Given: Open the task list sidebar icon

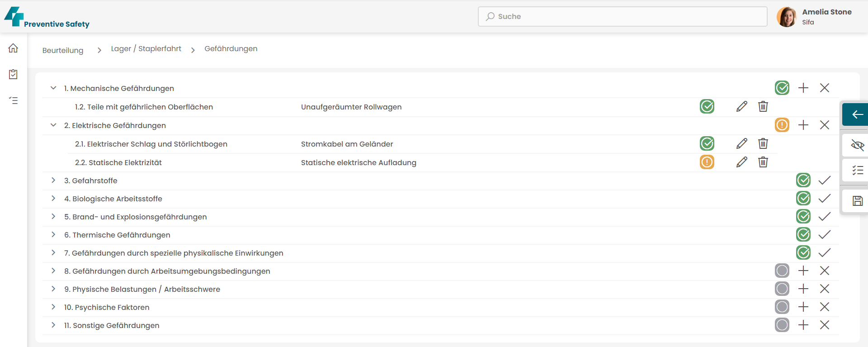Looking at the screenshot, I should pos(13,100).
